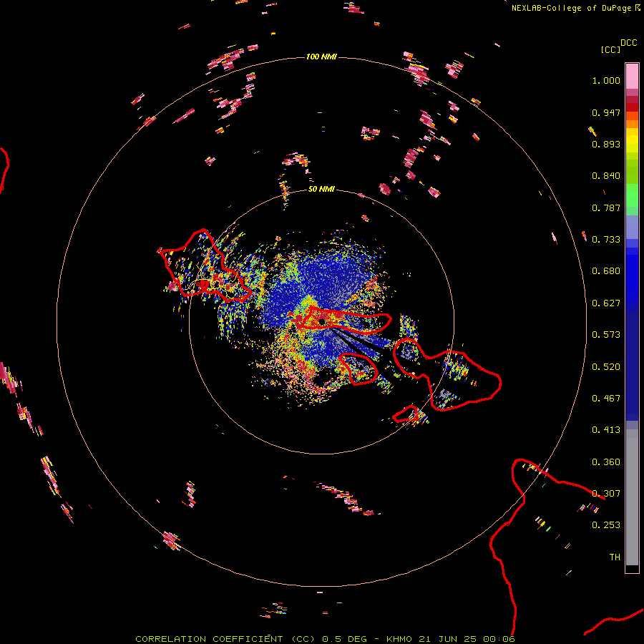Click the 0.253 scale value
Image resolution: width=644 pixels, height=644 pixels.
(606, 525)
